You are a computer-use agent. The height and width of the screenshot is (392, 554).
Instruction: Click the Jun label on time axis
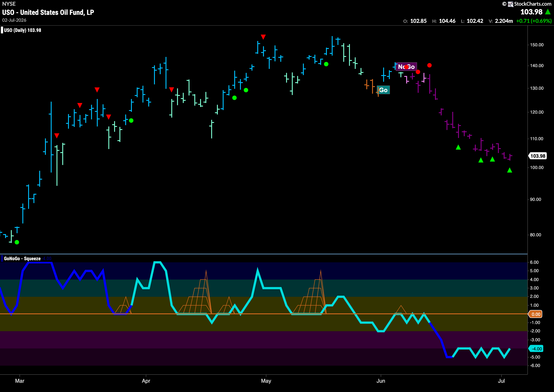[x=381, y=381]
